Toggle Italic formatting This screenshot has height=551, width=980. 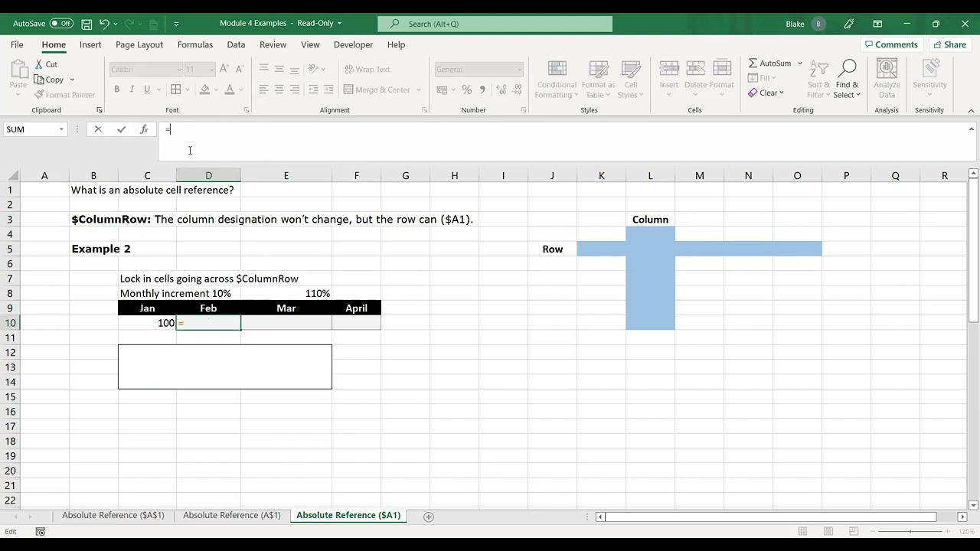pyautogui.click(x=132, y=90)
